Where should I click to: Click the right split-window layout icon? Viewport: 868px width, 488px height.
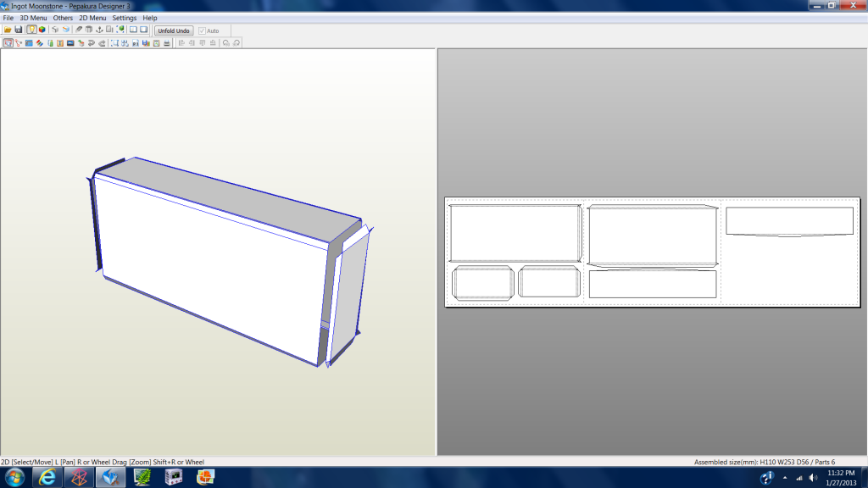144,30
